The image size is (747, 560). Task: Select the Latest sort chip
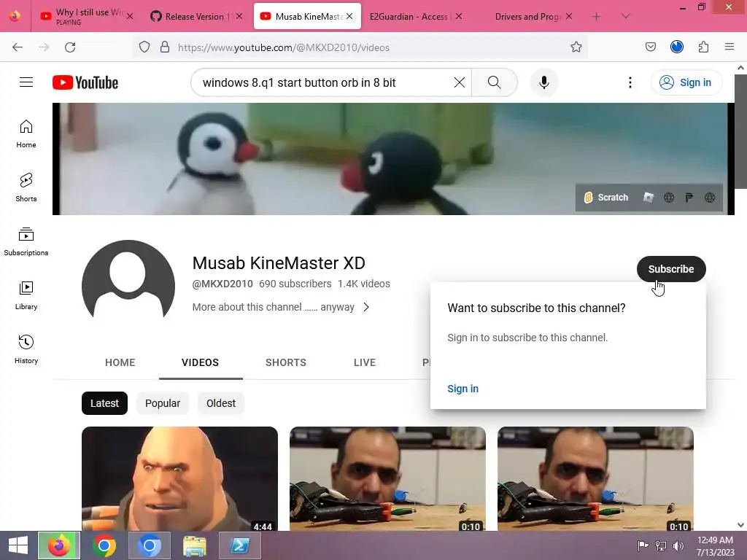pyautogui.click(x=104, y=403)
